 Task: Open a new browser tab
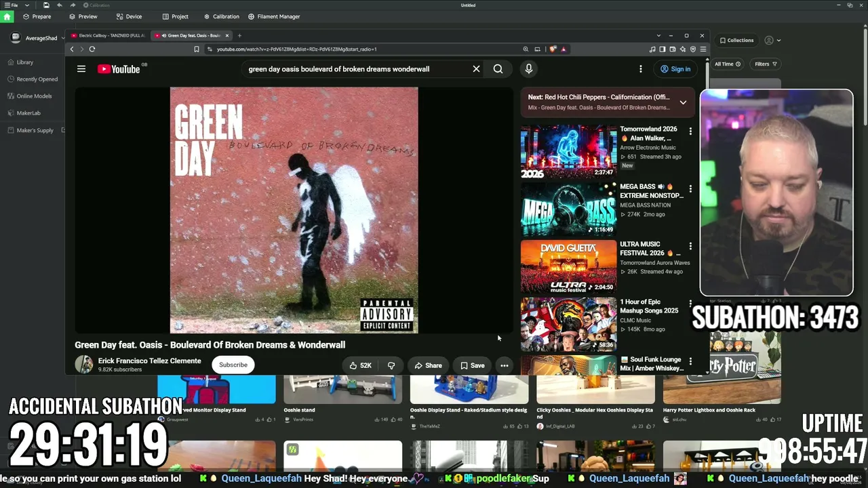tap(239, 35)
